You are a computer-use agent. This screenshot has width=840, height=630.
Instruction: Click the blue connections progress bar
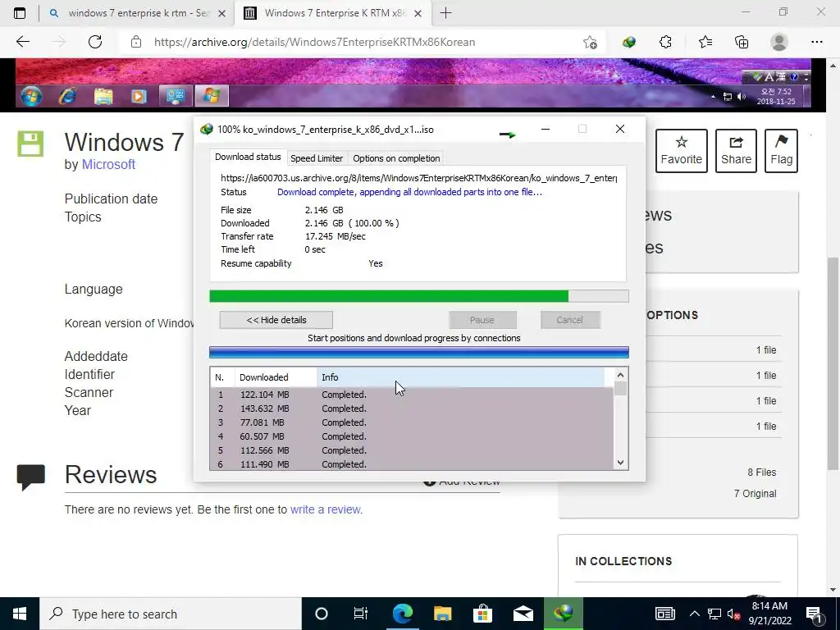click(x=419, y=352)
